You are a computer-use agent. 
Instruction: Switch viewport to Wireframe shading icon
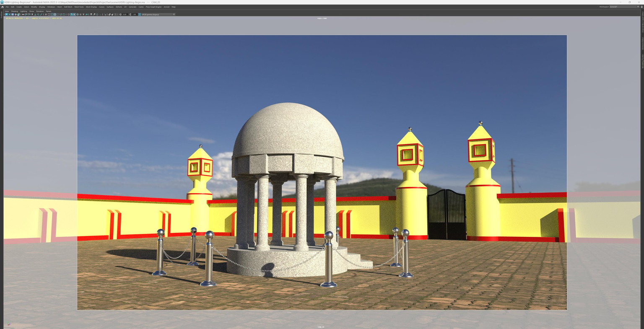pos(68,14)
